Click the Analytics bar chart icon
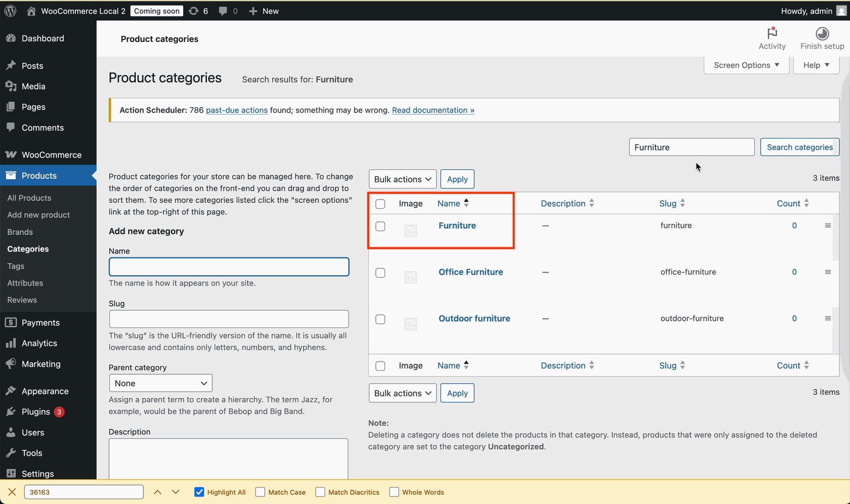The width and height of the screenshot is (850, 504). [11, 343]
